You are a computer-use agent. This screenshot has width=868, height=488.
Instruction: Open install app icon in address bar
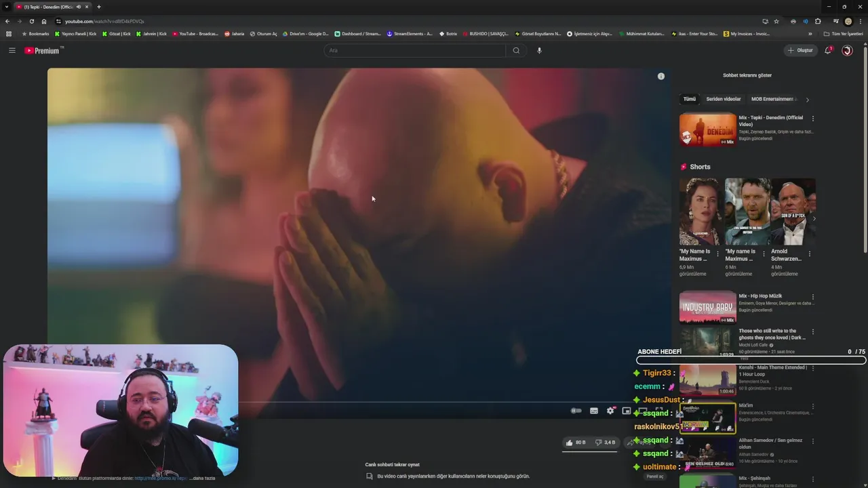pyautogui.click(x=765, y=21)
